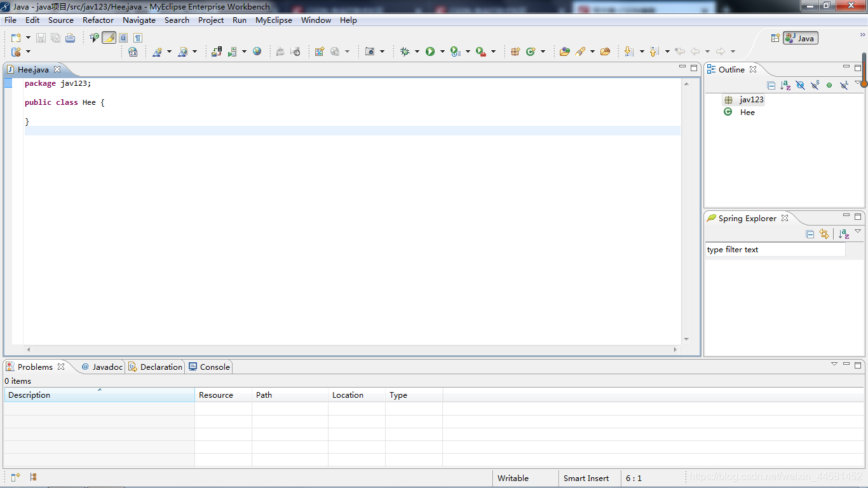This screenshot has width=868, height=488.
Task: Click the editor horizontal scrollbar right arrow
Action: click(675, 349)
